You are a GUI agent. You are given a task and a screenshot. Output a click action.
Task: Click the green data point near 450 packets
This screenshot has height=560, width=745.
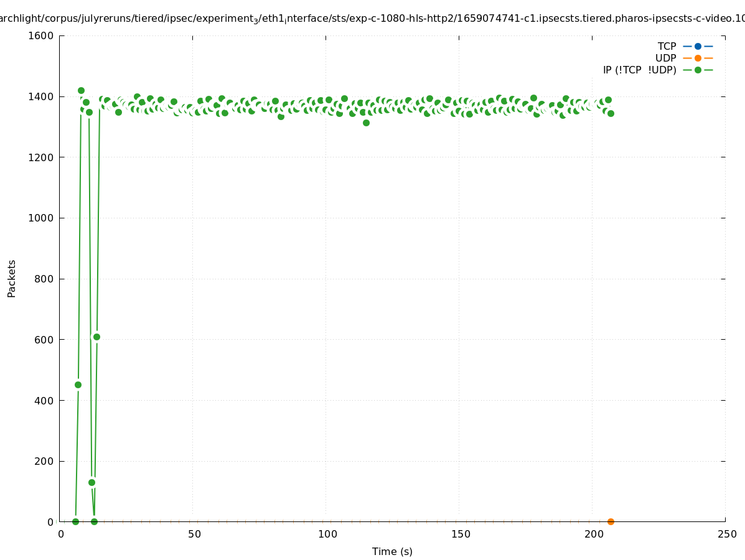78,385
